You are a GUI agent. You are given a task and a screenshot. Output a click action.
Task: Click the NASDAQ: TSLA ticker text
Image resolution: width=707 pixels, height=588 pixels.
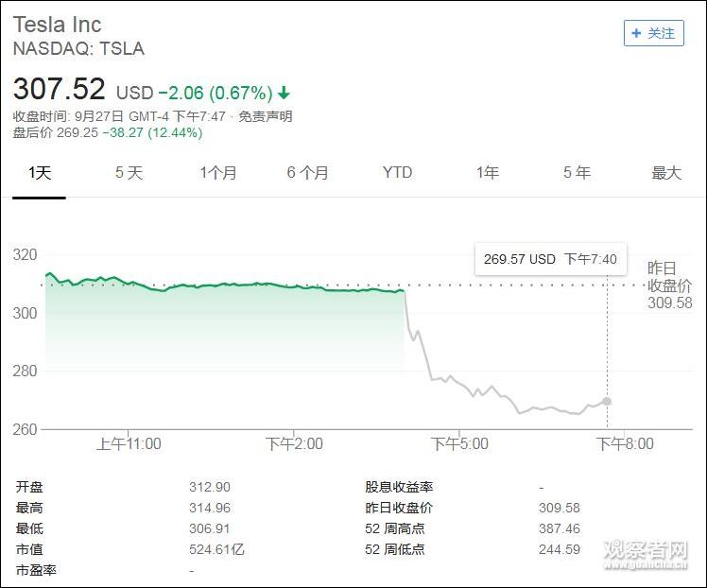pyautogui.click(x=78, y=48)
